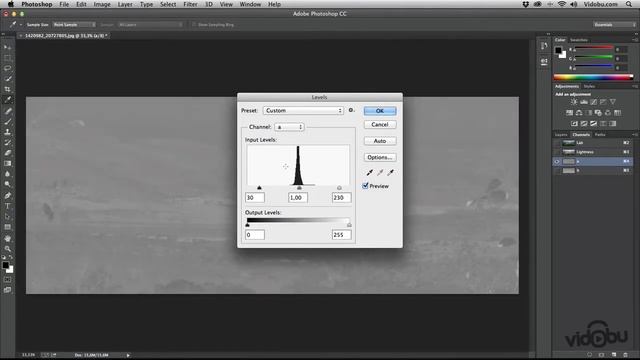Click the Options... button
This screenshot has width=640, height=360.
click(380, 157)
